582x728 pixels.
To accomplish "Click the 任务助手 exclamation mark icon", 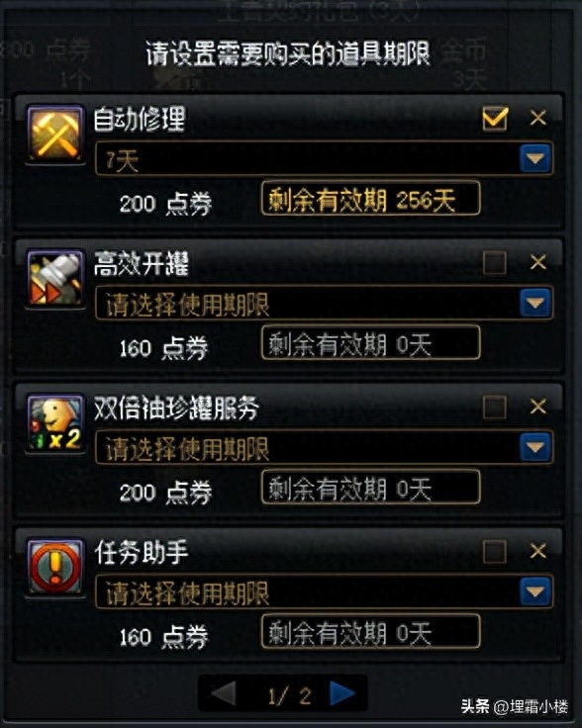I will 55,567.
